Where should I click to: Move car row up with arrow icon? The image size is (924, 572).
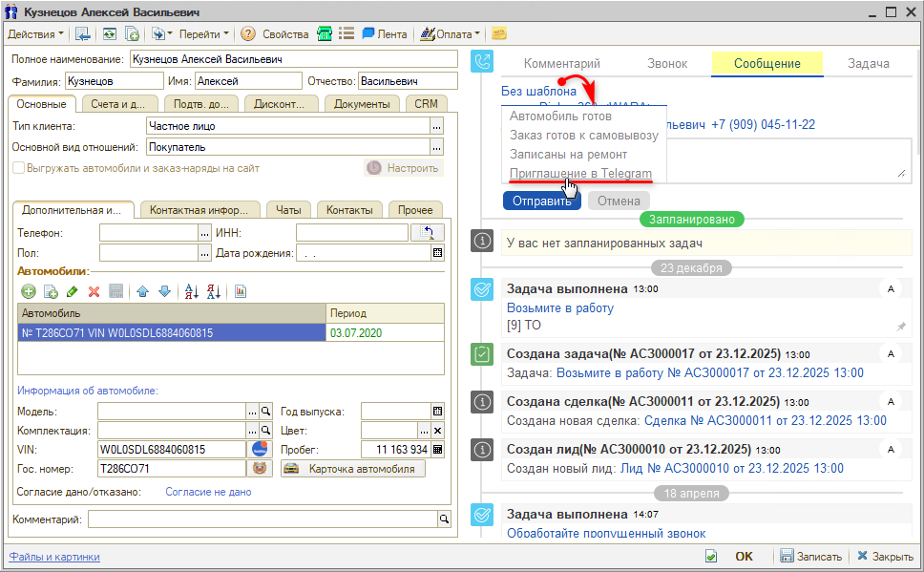tap(142, 291)
